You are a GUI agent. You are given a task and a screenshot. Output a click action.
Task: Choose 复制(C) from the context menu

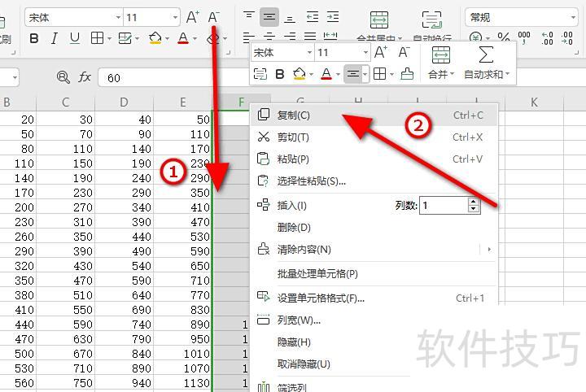coord(374,115)
